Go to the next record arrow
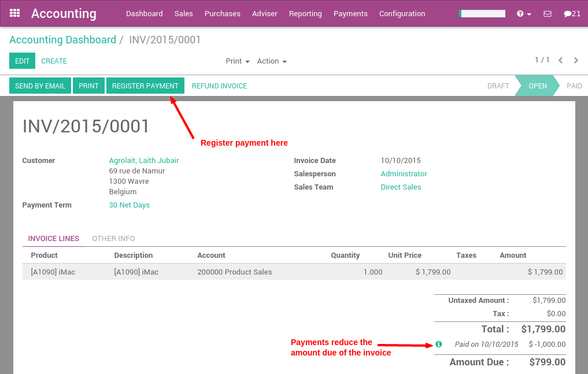Image resolution: width=588 pixels, height=374 pixels. pyautogui.click(x=576, y=60)
